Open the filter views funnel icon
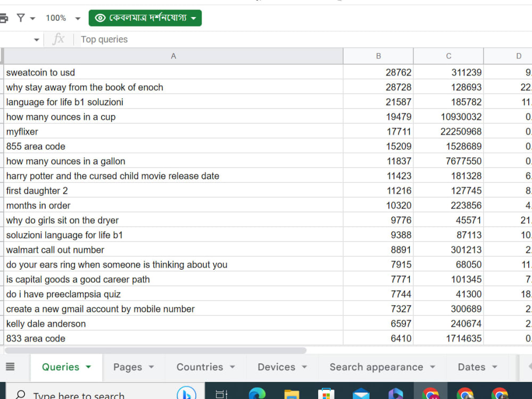The image size is (532, 399). [x=21, y=18]
